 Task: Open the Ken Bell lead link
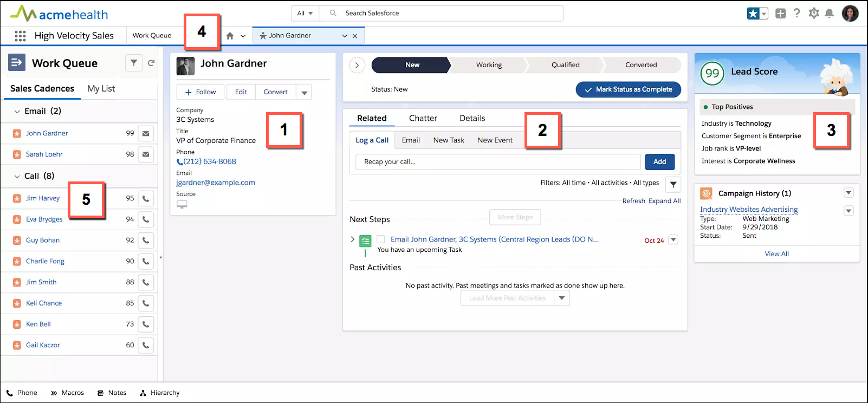(x=38, y=324)
